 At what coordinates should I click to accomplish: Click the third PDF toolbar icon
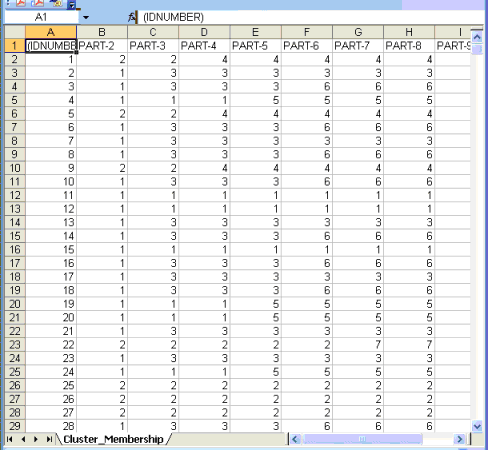point(56,3)
